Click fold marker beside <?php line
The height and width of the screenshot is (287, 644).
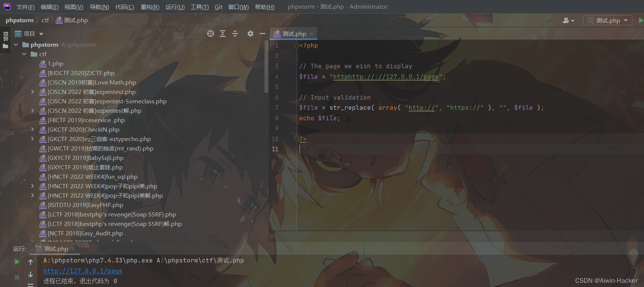[296, 46]
